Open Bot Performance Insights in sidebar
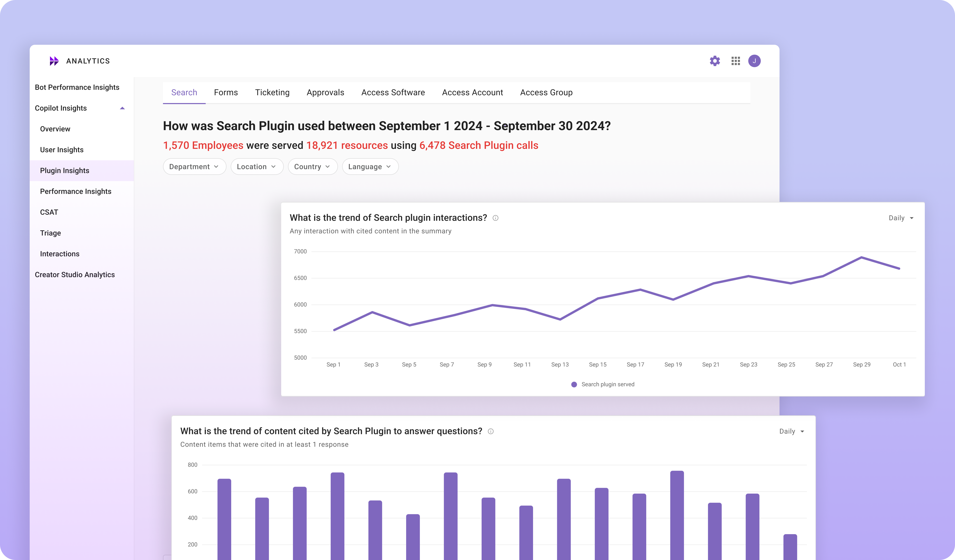The image size is (955, 560). coord(77,87)
